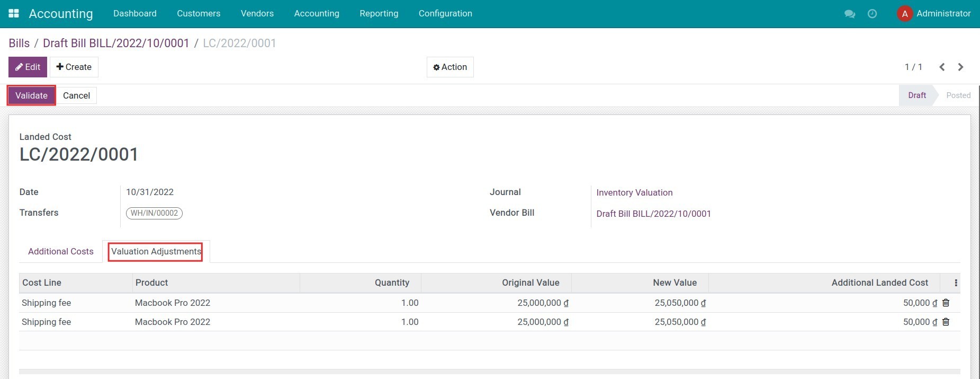This screenshot has width=980, height=379.
Task: Delete second Shipping fee line trash icon
Action: (x=946, y=322)
